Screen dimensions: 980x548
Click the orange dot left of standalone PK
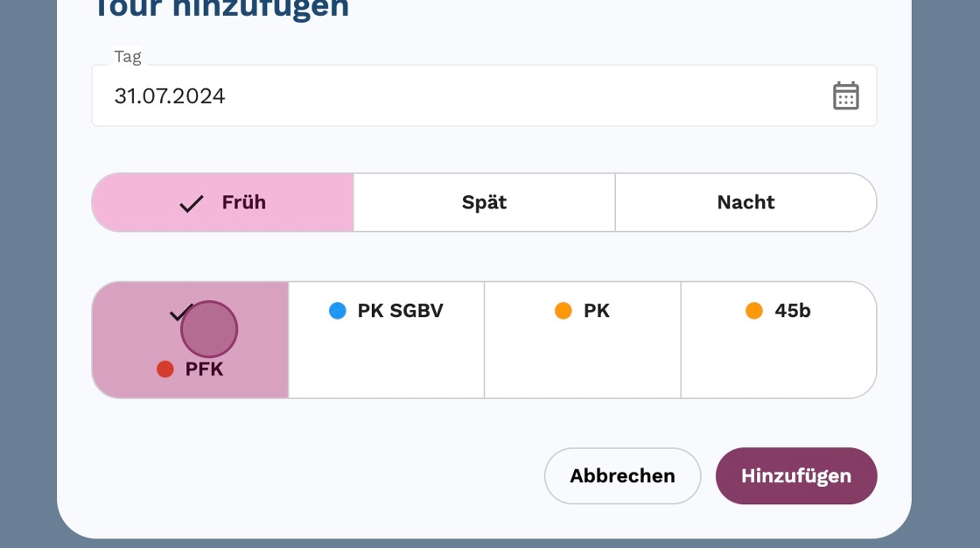[563, 311]
